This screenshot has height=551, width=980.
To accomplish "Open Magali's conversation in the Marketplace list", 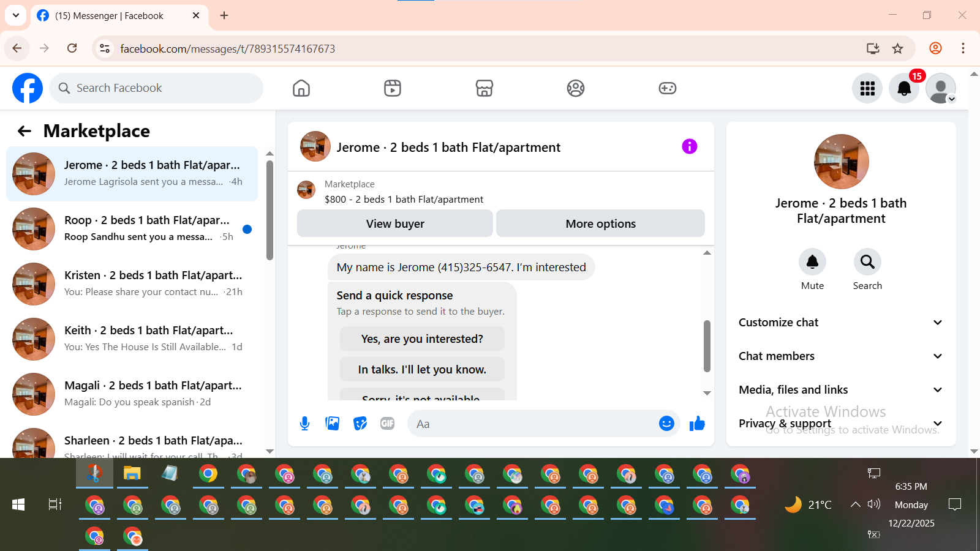I will (x=132, y=394).
